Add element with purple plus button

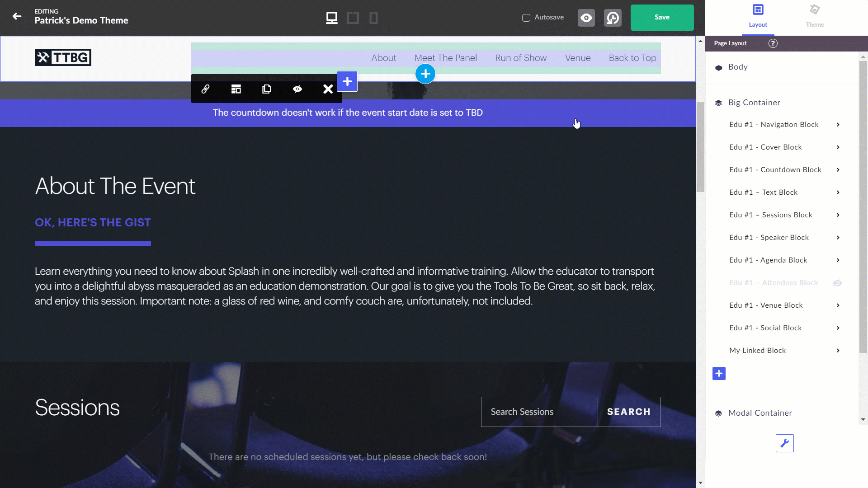click(x=347, y=81)
